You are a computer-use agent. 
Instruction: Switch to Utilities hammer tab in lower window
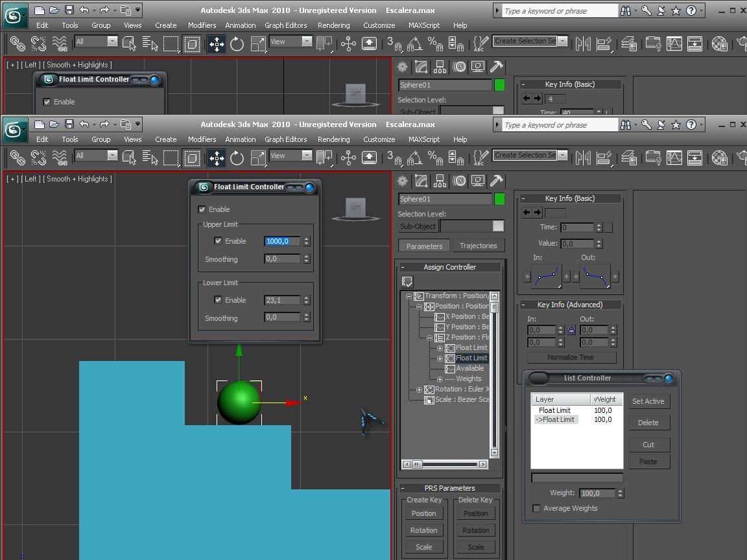tap(497, 180)
